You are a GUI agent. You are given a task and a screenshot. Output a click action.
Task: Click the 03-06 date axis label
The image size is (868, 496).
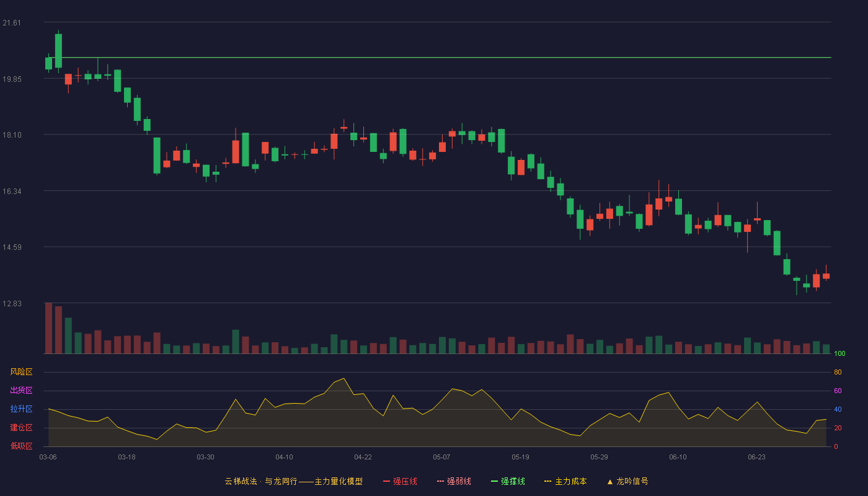tap(48, 457)
